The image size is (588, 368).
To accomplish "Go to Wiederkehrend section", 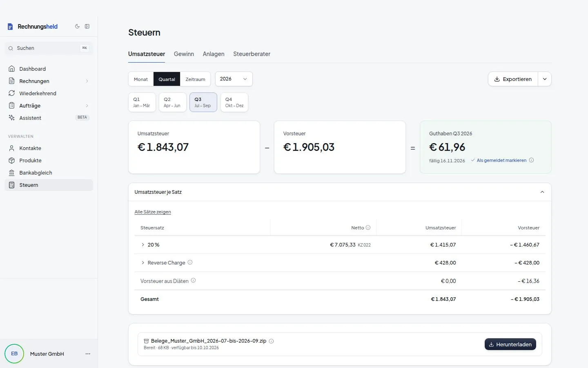I will point(49,93).
